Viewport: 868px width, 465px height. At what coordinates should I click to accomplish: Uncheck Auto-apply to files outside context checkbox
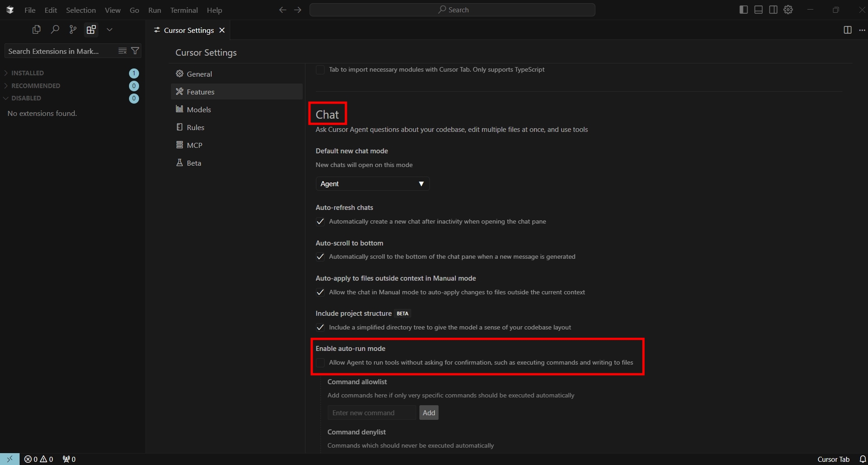click(x=320, y=293)
